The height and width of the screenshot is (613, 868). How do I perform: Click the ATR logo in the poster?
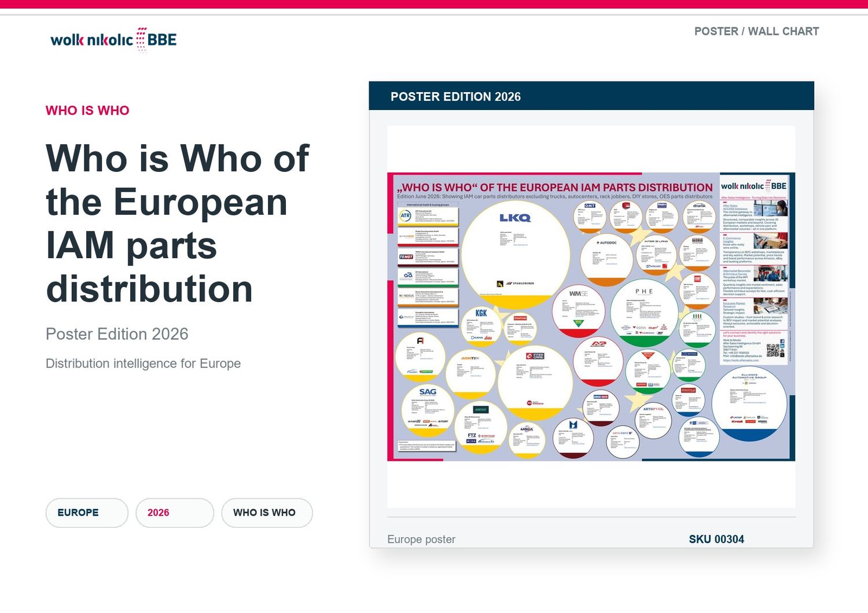coord(406,215)
